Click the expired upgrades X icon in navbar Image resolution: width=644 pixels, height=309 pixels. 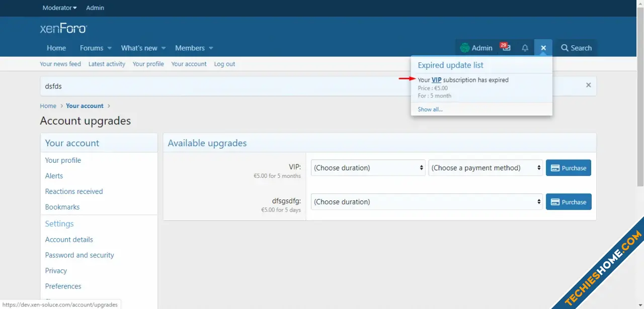pos(543,48)
